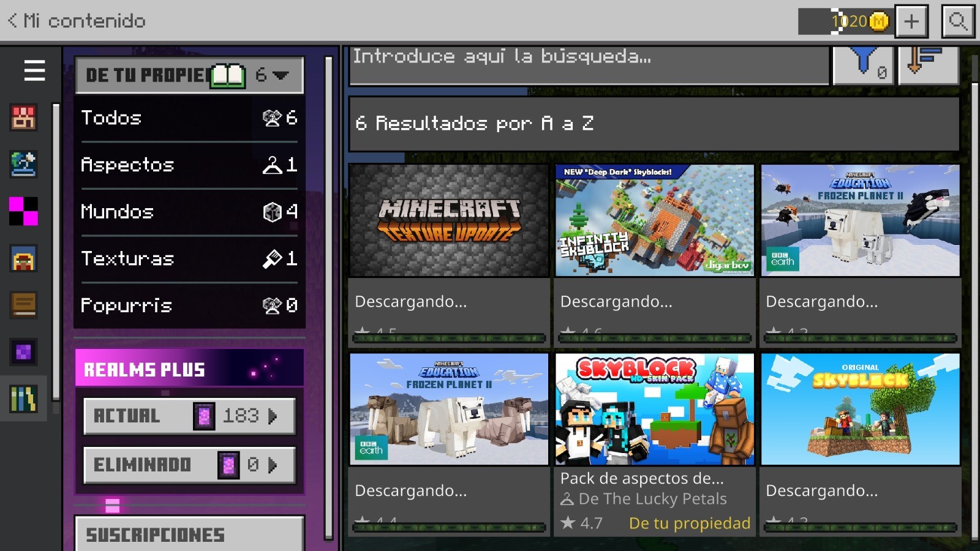The height and width of the screenshot is (551, 980).
Task: Select the worlds landscape sidebar icon
Action: tap(23, 164)
